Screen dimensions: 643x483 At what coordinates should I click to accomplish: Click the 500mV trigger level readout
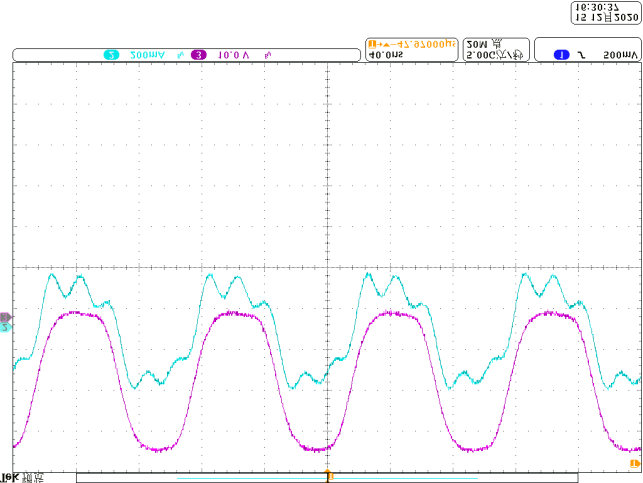tap(619, 55)
